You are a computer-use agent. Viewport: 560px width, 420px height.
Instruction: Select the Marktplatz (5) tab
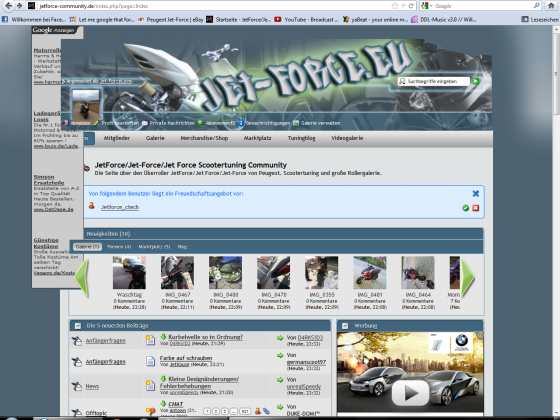point(154,247)
